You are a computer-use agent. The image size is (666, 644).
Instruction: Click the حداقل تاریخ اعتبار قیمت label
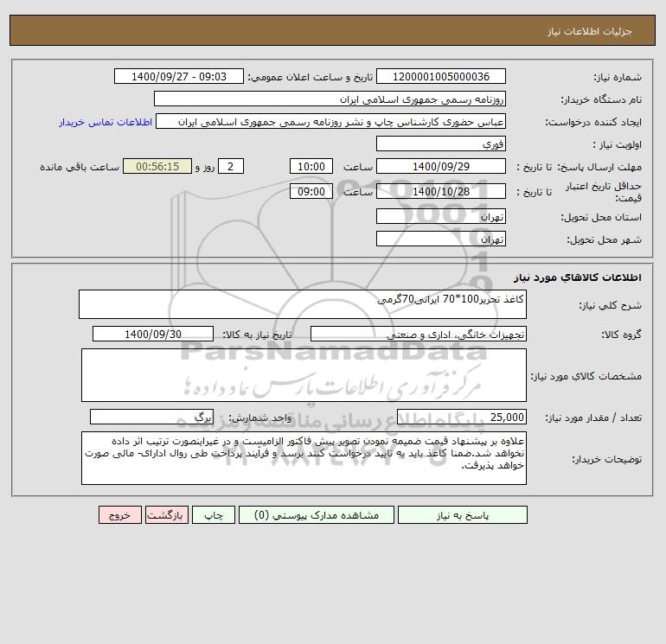point(604,192)
